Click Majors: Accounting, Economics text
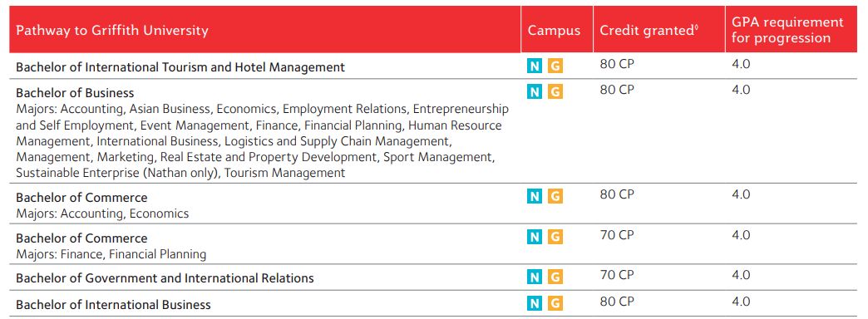Image resolution: width=868 pixels, height=319 pixels. pos(102,213)
